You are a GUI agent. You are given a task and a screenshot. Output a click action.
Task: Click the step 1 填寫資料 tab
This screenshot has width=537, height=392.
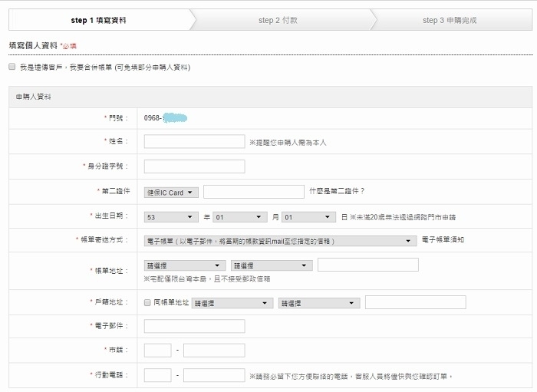pyautogui.click(x=98, y=20)
